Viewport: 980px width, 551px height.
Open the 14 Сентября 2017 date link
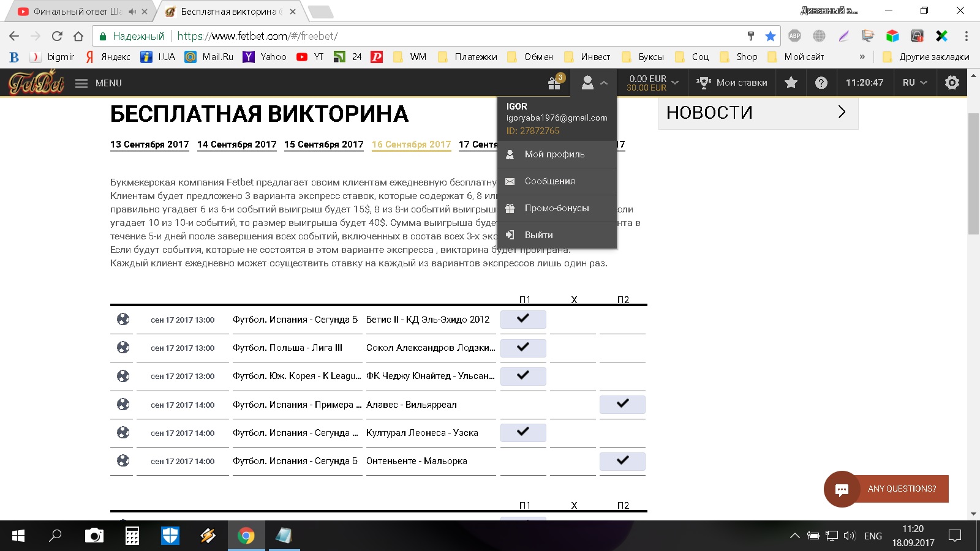tap(236, 144)
